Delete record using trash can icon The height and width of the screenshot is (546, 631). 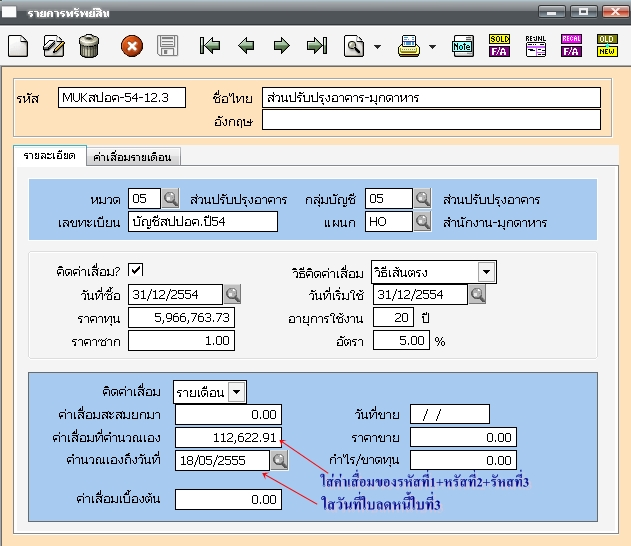pos(89,46)
